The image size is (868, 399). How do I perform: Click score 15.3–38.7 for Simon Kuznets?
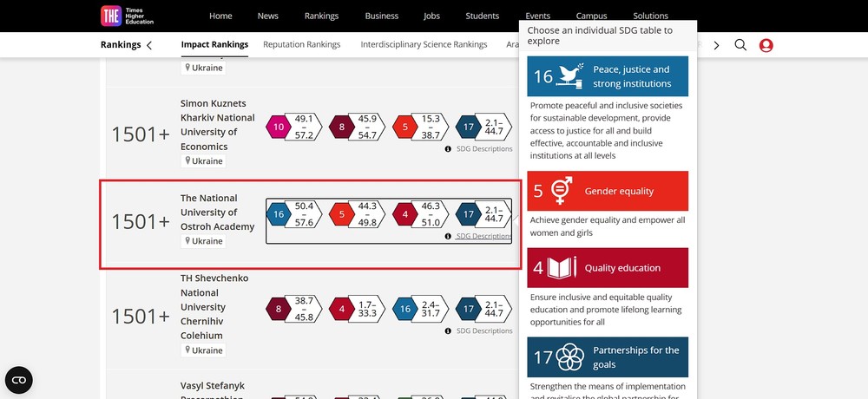coord(431,128)
